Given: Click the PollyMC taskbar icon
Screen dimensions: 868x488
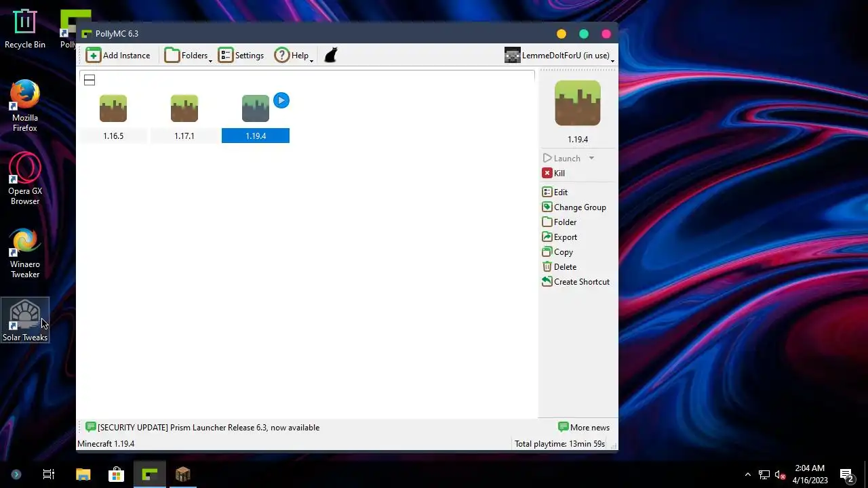Looking at the screenshot, I should 150,474.
